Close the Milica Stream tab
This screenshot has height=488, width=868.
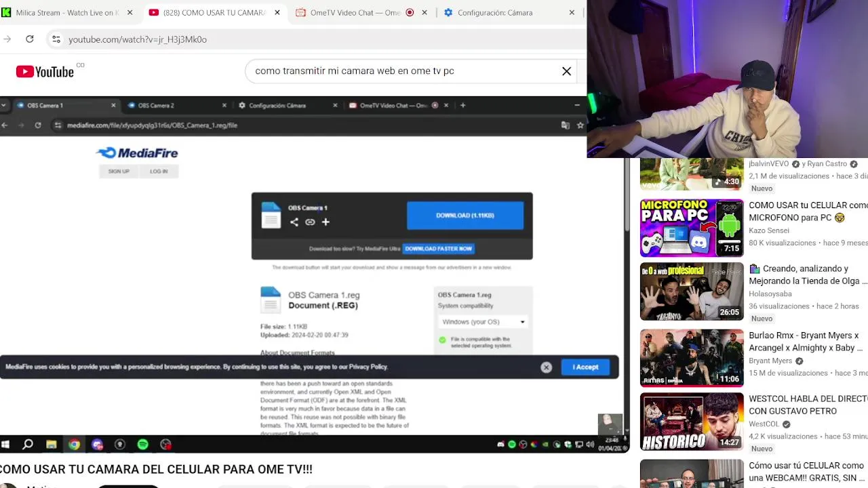(x=130, y=12)
